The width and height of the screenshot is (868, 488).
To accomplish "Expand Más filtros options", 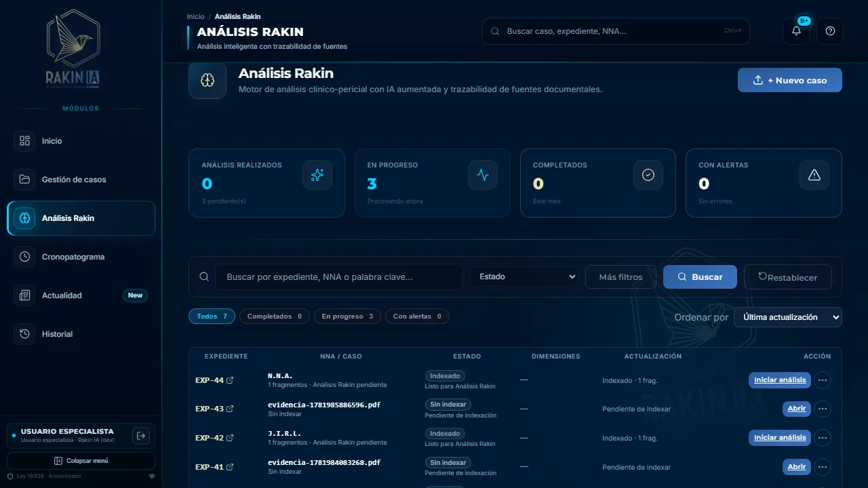I will coord(620,277).
